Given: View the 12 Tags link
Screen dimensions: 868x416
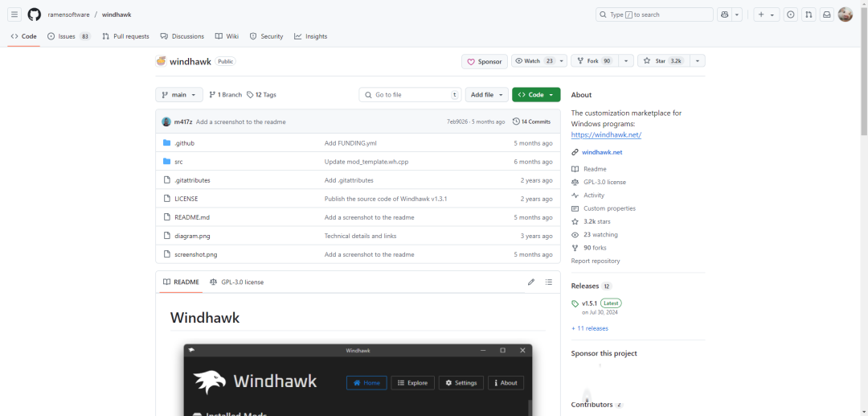Looking at the screenshot, I should point(261,95).
